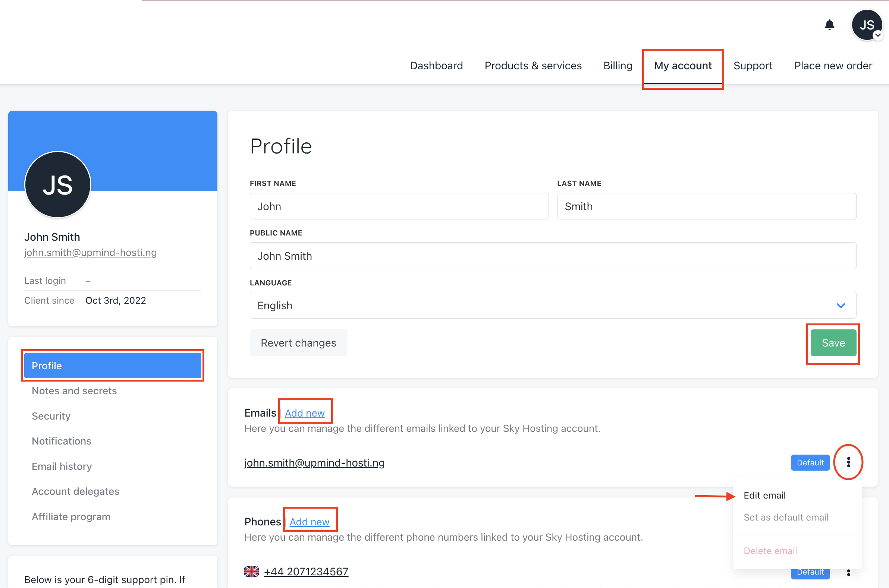The image size is (889, 588).
Task: Click the UK flag icon by phone number
Action: [251, 571]
